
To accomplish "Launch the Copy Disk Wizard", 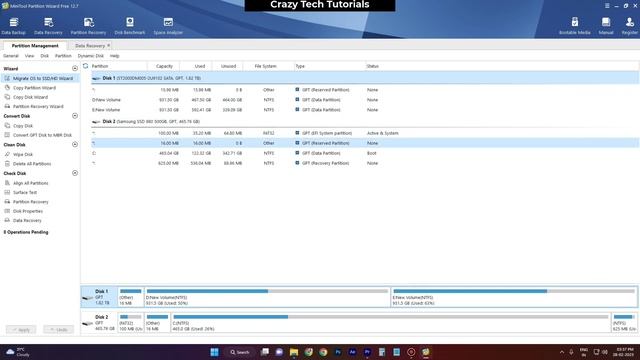I will click(x=30, y=97).
